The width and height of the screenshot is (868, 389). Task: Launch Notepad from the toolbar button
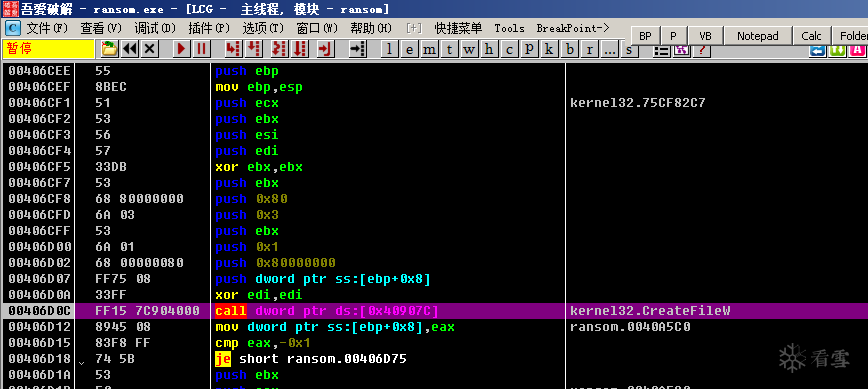(758, 36)
